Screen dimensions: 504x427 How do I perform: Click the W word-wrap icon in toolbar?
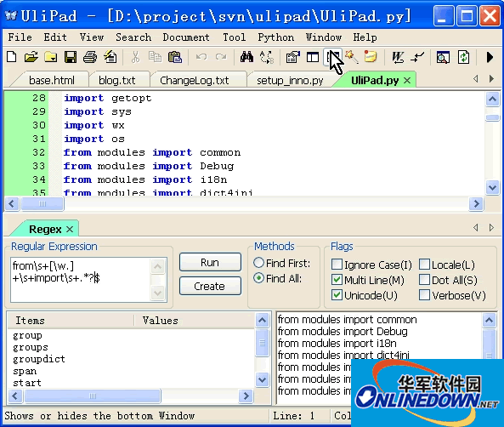coord(398,57)
